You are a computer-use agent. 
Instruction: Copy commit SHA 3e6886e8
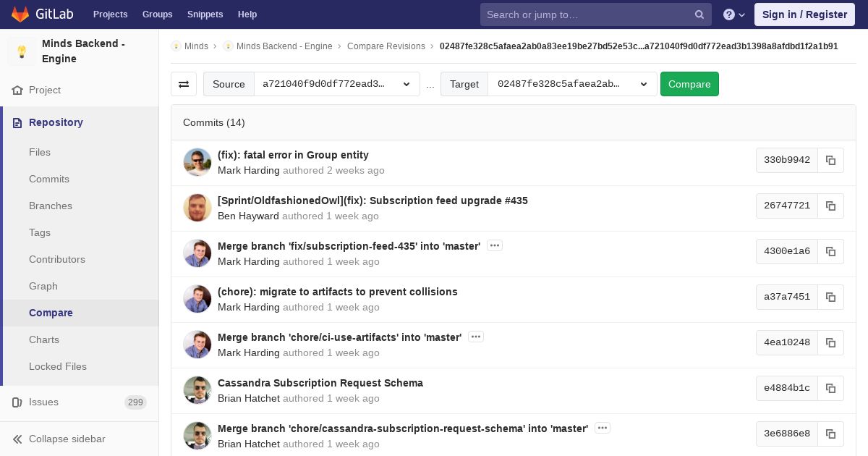(x=830, y=434)
